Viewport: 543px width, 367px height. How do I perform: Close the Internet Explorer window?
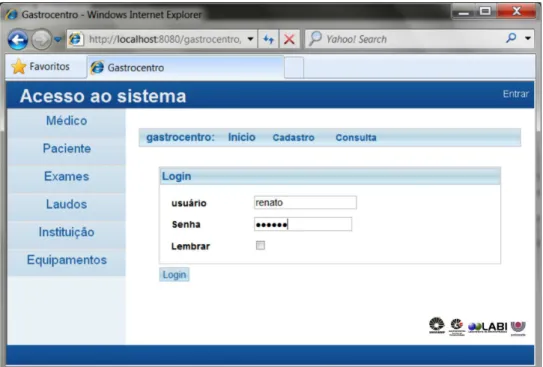[x=516, y=12]
